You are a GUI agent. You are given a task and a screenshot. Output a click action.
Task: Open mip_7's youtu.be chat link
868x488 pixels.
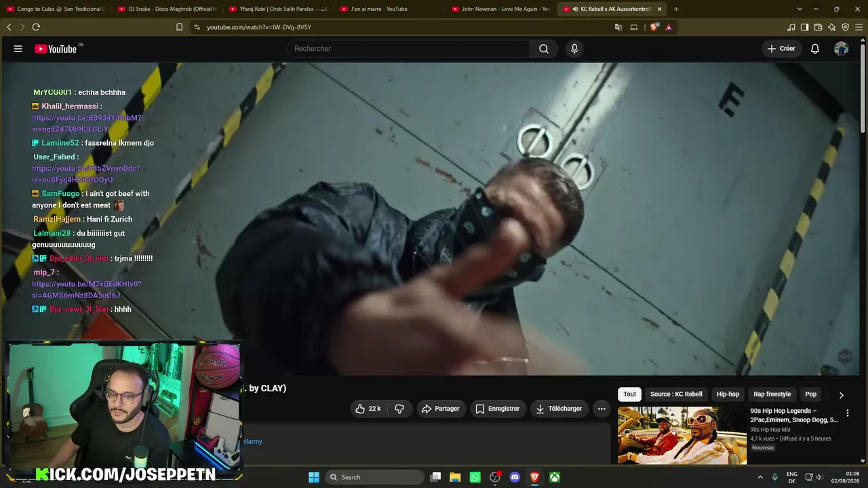(87, 289)
